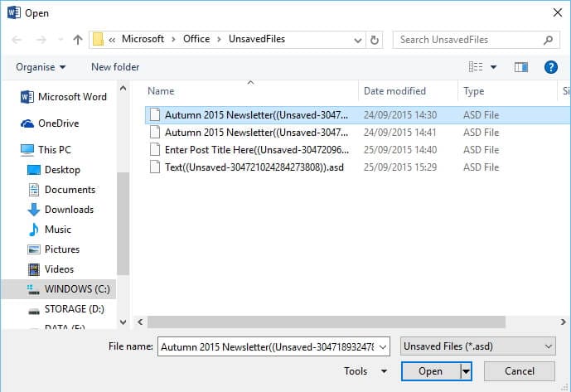Open the Tools menu
This screenshot has height=392, width=571.
tap(365, 371)
